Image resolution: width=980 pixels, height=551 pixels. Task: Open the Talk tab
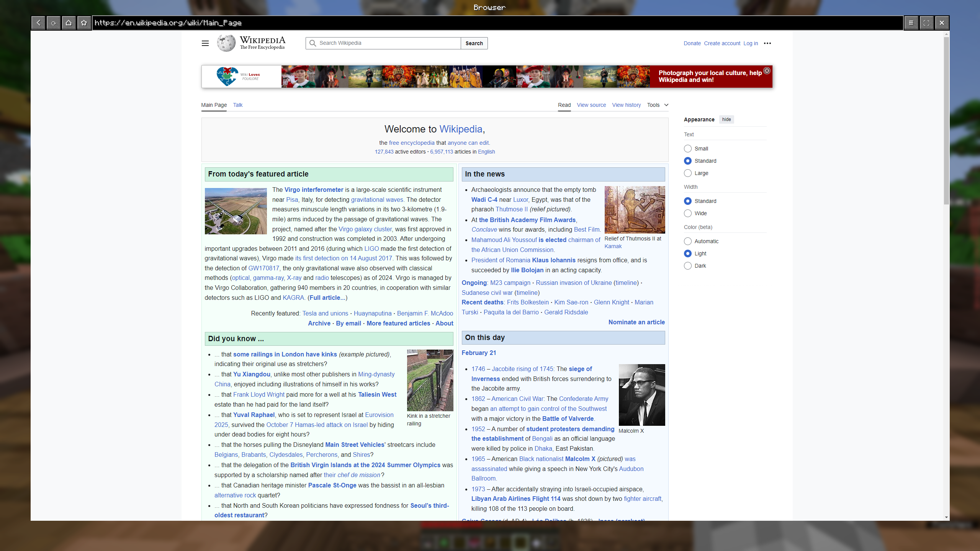238,105
